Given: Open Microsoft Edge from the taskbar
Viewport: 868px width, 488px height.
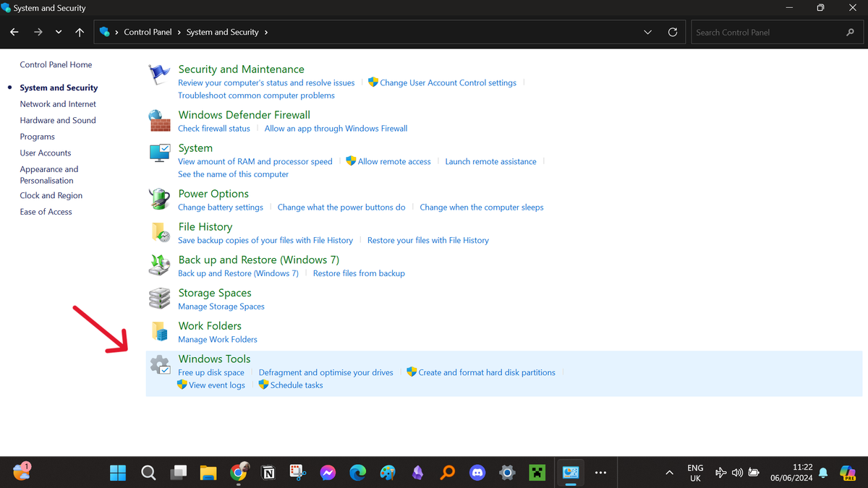Looking at the screenshot, I should point(358,473).
